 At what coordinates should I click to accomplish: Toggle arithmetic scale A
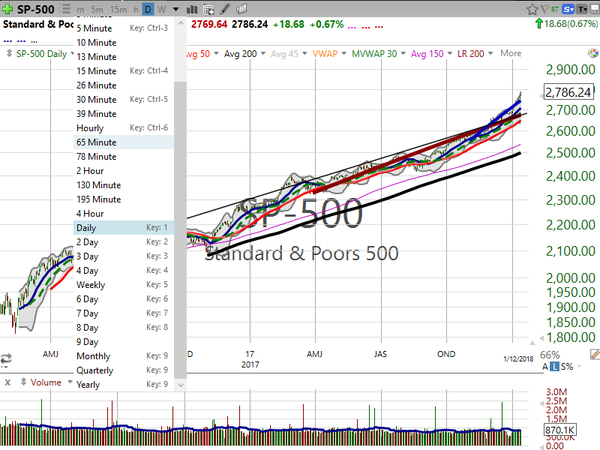point(545,367)
